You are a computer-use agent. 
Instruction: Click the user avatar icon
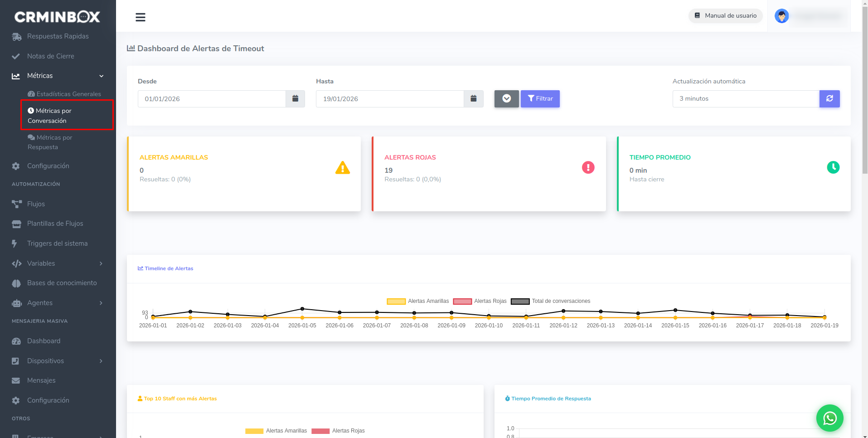click(x=781, y=16)
